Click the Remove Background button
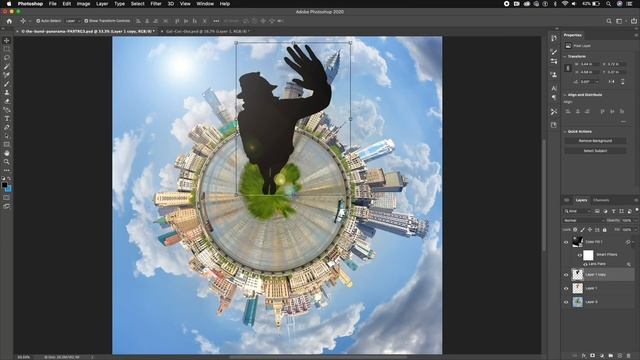This screenshot has width=640, height=360. pos(595,141)
